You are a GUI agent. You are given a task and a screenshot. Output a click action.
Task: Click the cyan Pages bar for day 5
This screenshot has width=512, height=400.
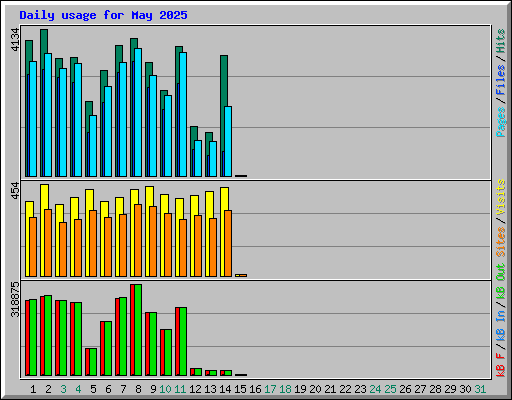(93, 146)
